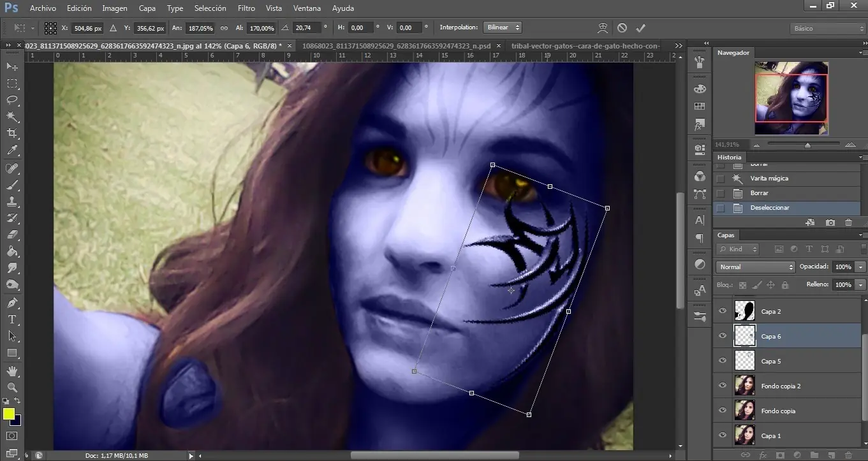Hide the Fondo copia layer
The width and height of the screenshot is (868, 461).
click(723, 411)
